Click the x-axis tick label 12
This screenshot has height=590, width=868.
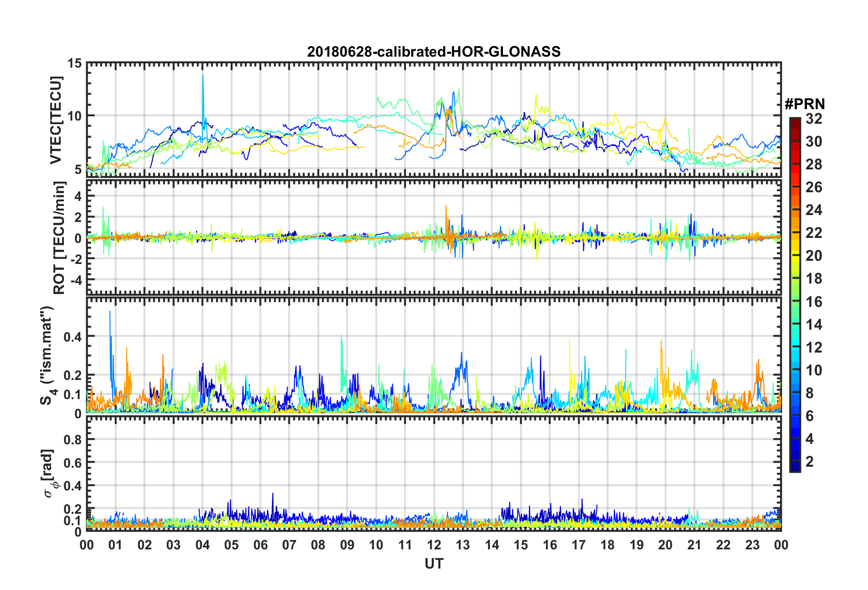tap(434, 545)
